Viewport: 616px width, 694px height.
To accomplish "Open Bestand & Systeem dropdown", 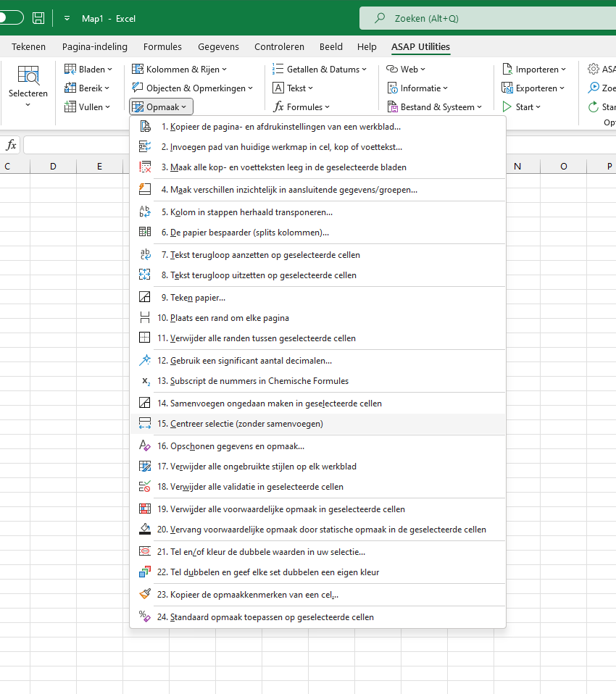I will [434, 106].
